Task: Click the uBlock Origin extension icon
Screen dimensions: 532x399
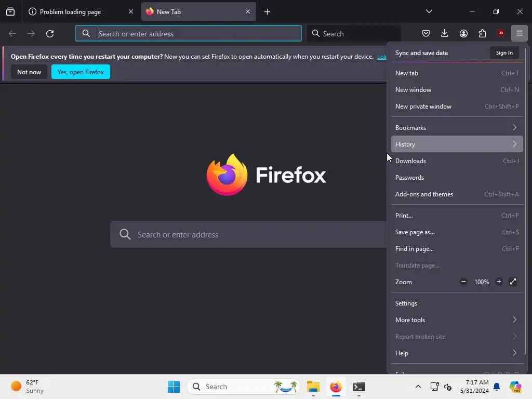Action: (500, 33)
